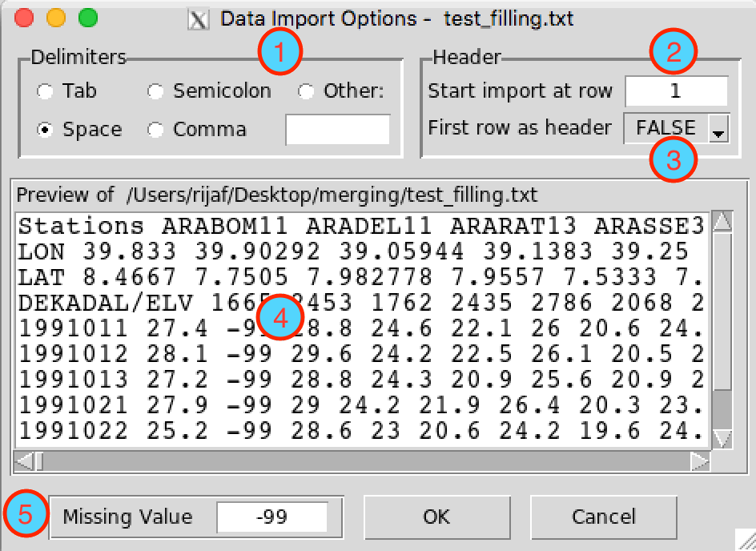756x551 pixels.
Task: Click the FALSE combo box arrow
Action: (718, 129)
